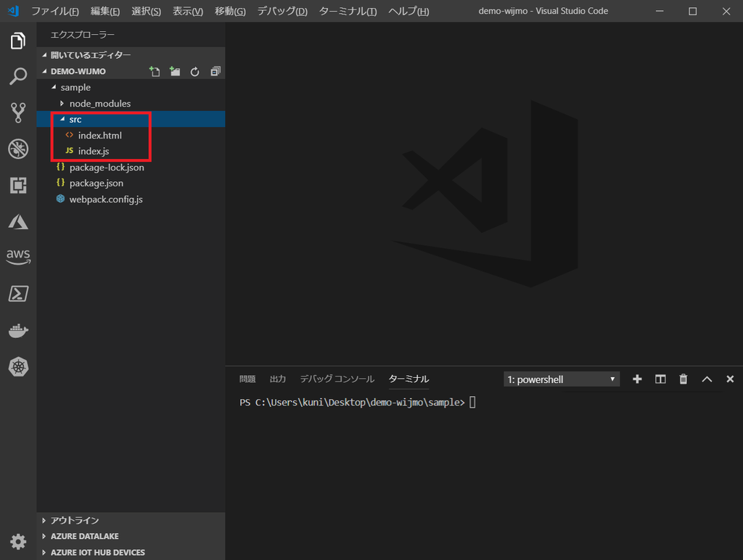Open the Azure view icon
The height and width of the screenshot is (560, 743).
pos(18,222)
